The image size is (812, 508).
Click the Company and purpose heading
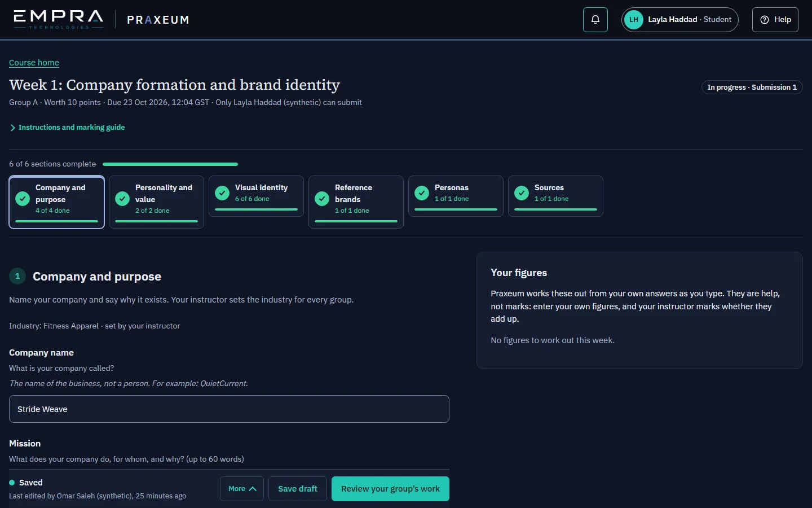pos(97,277)
